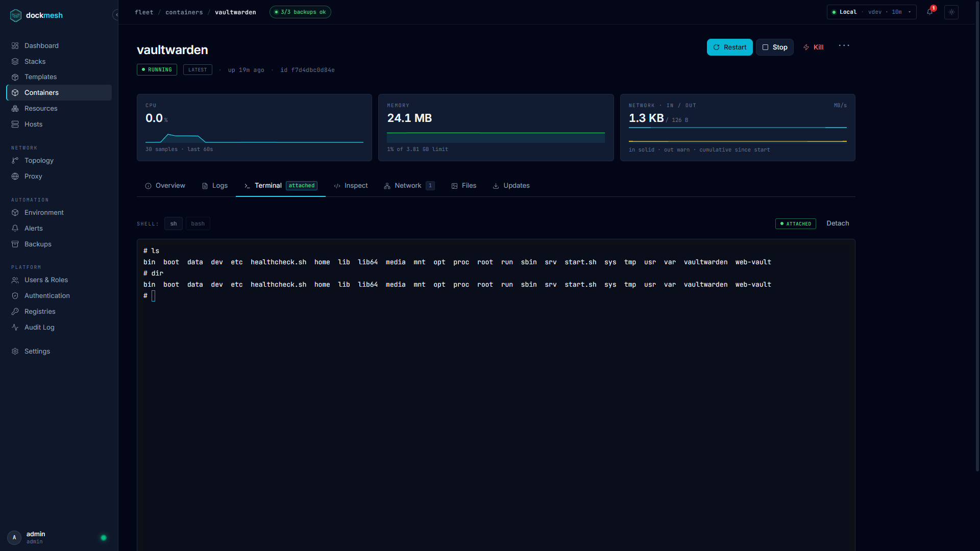Toggle light/dark theme icon
Screen dimensions: 980x551
coord(951,12)
